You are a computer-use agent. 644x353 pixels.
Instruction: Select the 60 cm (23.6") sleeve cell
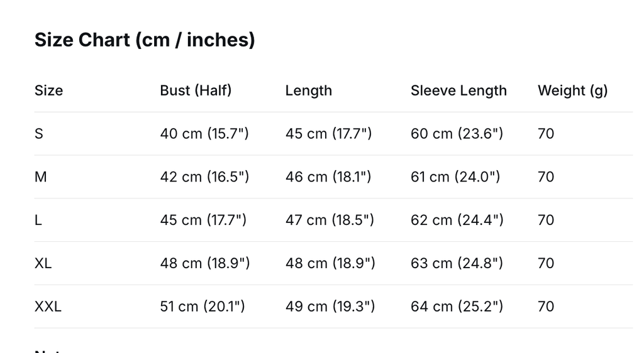[x=457, y=134]
